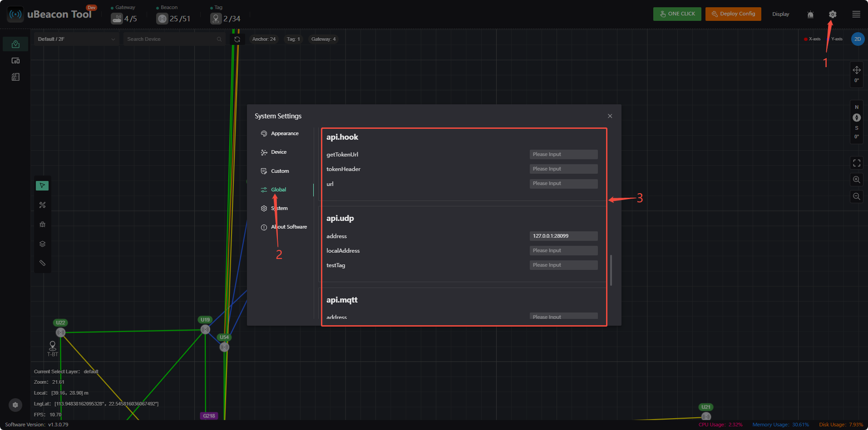This screenshot has width=868, height=430.
Task: Toggle the X-axis indicator
Action: tap(812, 39)
